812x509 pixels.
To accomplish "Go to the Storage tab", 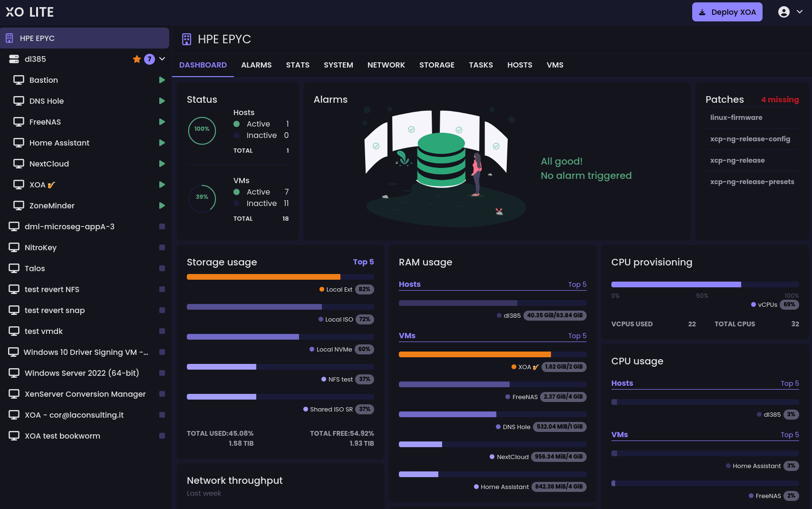I will (x=437, y=65).
